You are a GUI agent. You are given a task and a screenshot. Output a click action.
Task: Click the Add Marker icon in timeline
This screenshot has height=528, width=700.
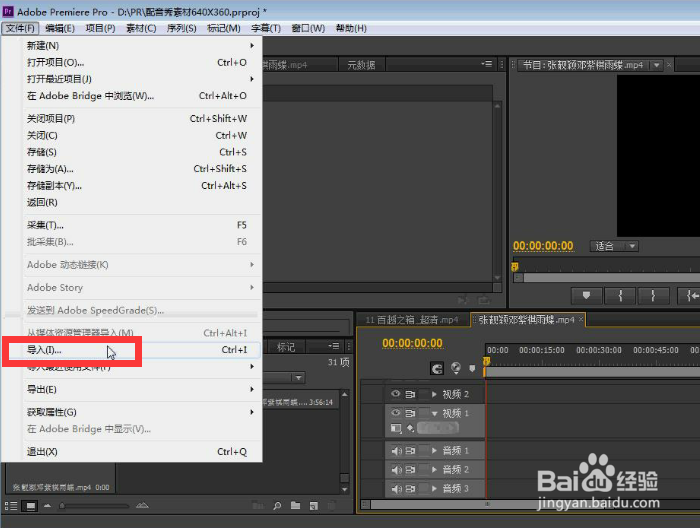(472, 368)
